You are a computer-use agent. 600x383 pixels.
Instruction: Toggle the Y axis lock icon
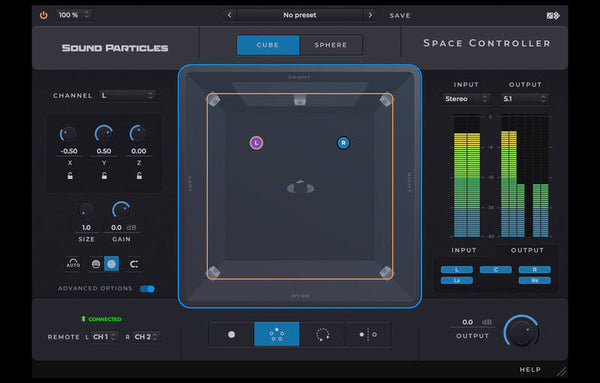pyautogui.click(x=104, y=176)
